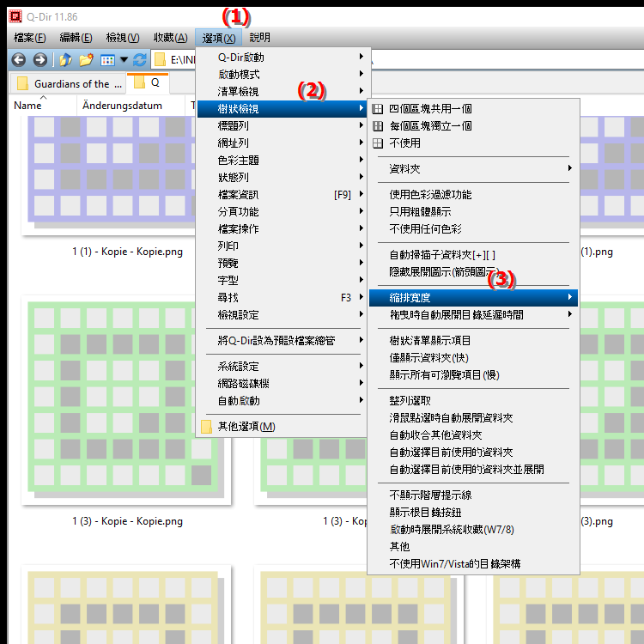Screen dimensions: 644x644
Task: Open 拖曳時自動展開目錄延遲時間 submenu
Action: point(473,315)
